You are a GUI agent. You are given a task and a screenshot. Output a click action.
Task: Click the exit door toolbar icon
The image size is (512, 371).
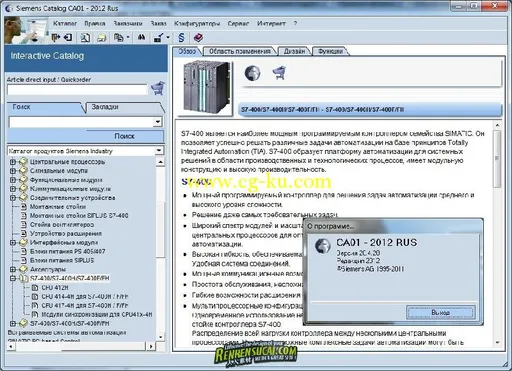(56, 37)
